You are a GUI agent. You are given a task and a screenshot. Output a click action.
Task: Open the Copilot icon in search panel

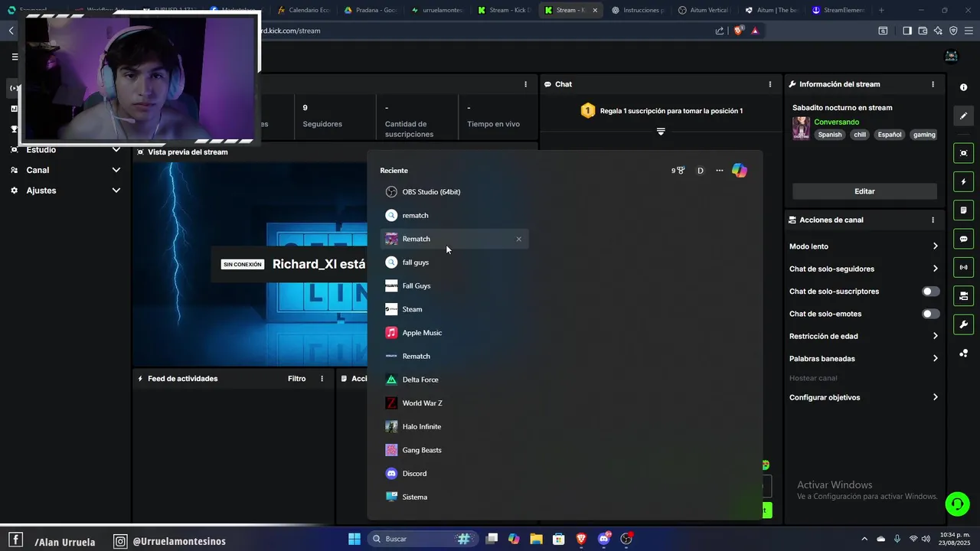pyautogui.click(x=739, y=171)
